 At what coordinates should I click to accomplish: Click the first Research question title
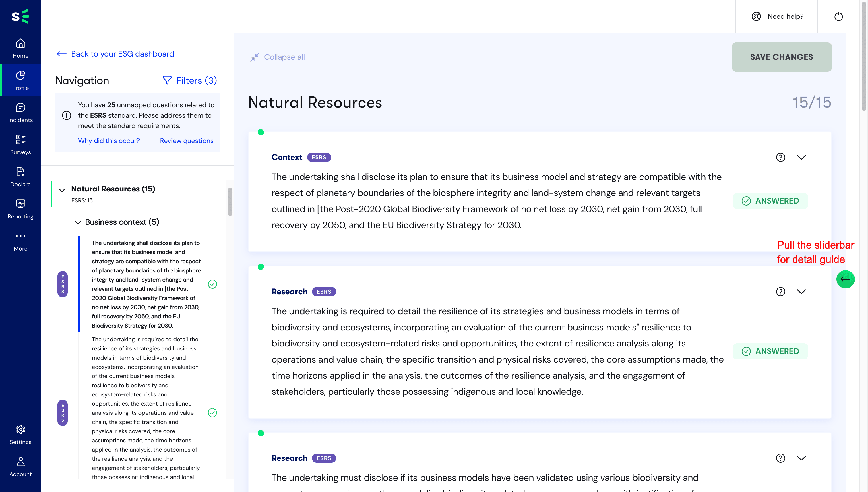click(x=289, y=292)
